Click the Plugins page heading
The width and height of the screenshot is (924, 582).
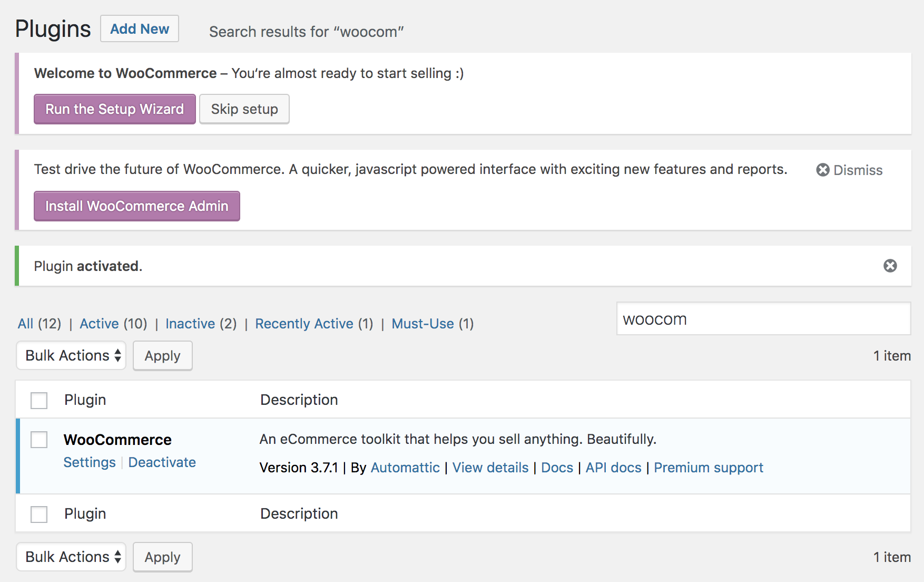(x=53, y=29)
